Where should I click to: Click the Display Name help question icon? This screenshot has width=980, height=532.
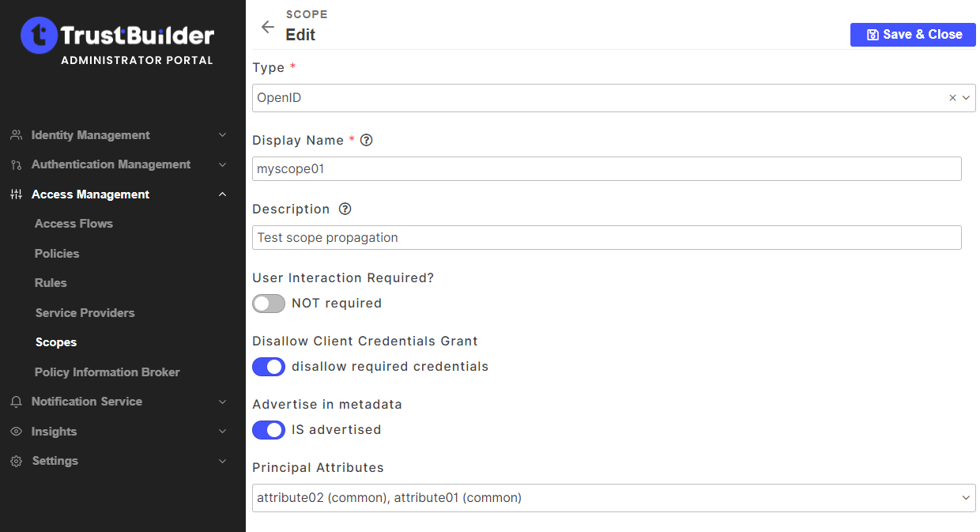366,140
